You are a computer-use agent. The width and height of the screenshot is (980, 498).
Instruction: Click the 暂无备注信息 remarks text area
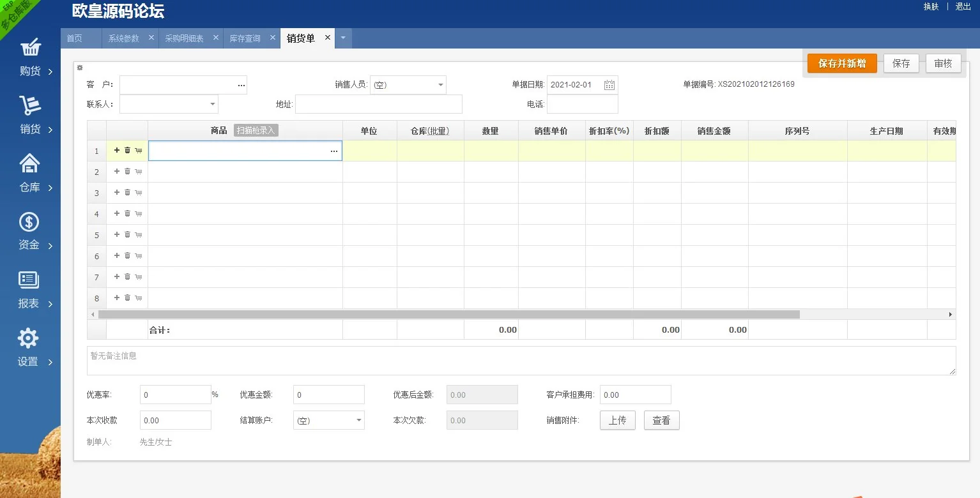click(521, 361)
